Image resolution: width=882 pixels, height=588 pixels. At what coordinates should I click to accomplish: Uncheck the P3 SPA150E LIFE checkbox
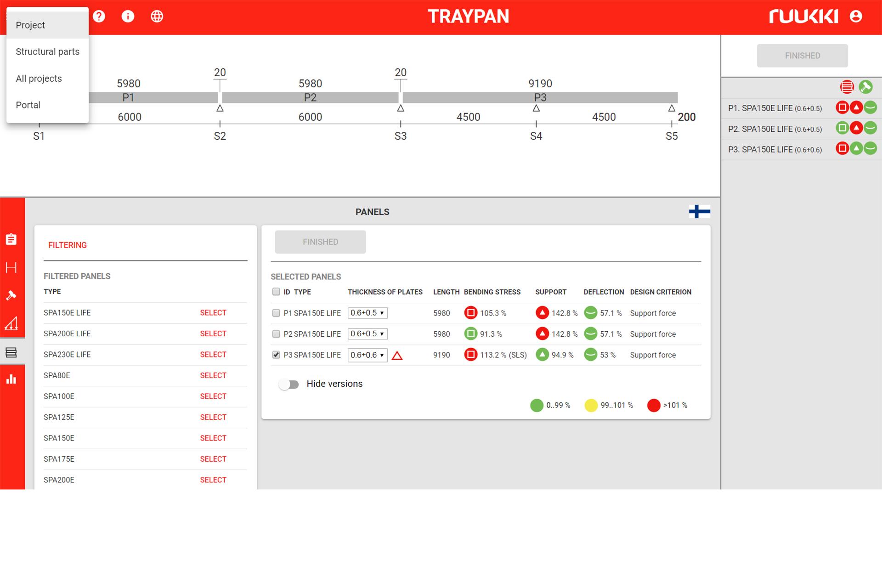276,355
